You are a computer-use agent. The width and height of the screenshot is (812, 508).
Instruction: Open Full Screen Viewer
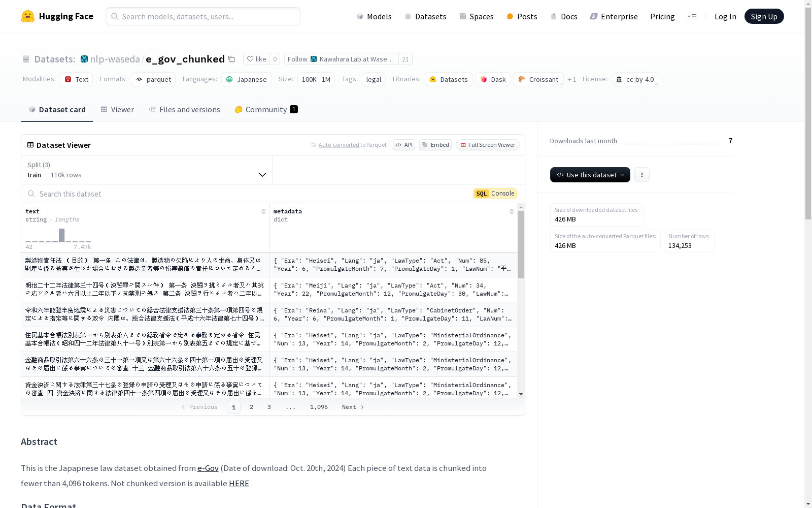coord(488,145)
